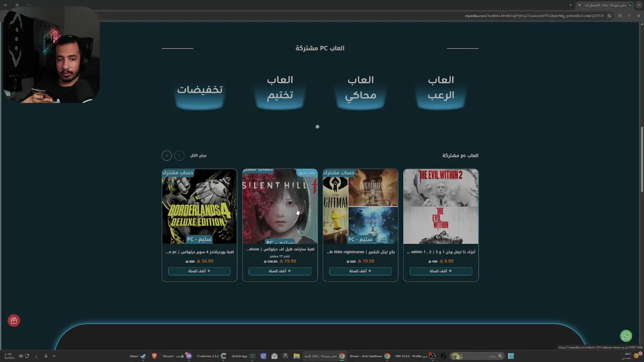Click the لعبة سايلنت هيل اف product title
This screenshot has height=362, width=644.
[280, 249]
